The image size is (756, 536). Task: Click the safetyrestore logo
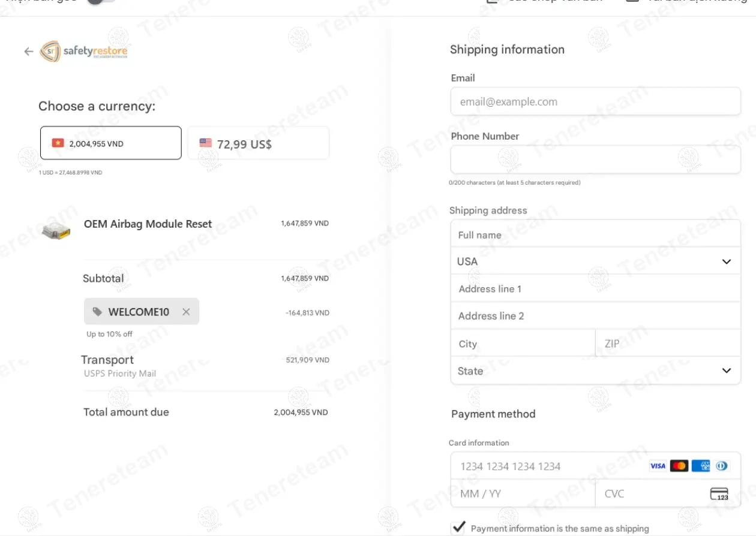pos(84,52)
